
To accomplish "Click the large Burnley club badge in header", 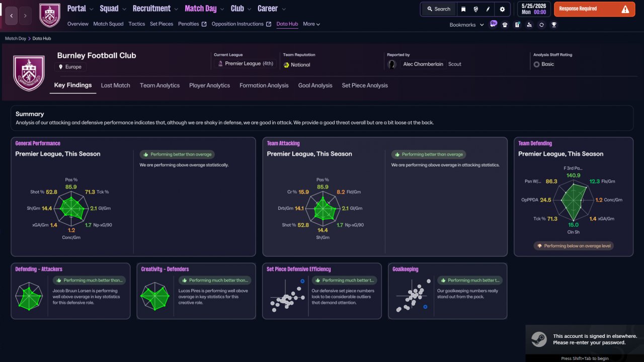I will click(29, 73).
